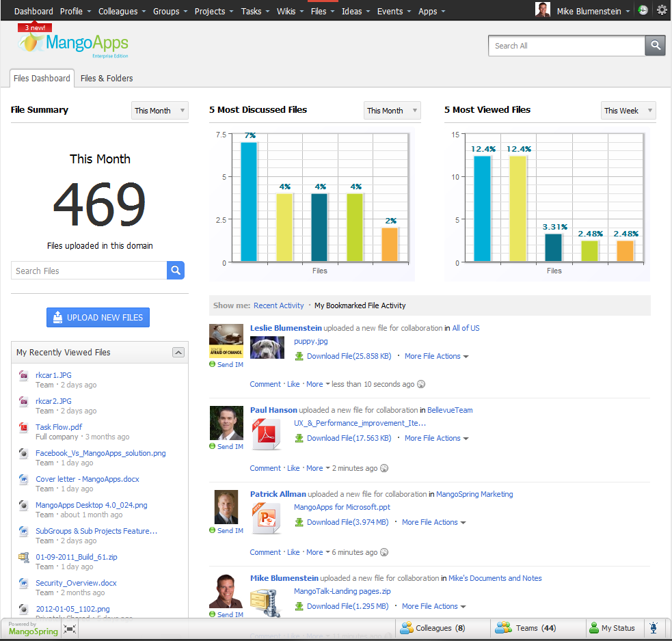The height and width of the screenshot is (641, 672).
Task: Click the '3 new!' notification badge
Action: coord(35,27)
